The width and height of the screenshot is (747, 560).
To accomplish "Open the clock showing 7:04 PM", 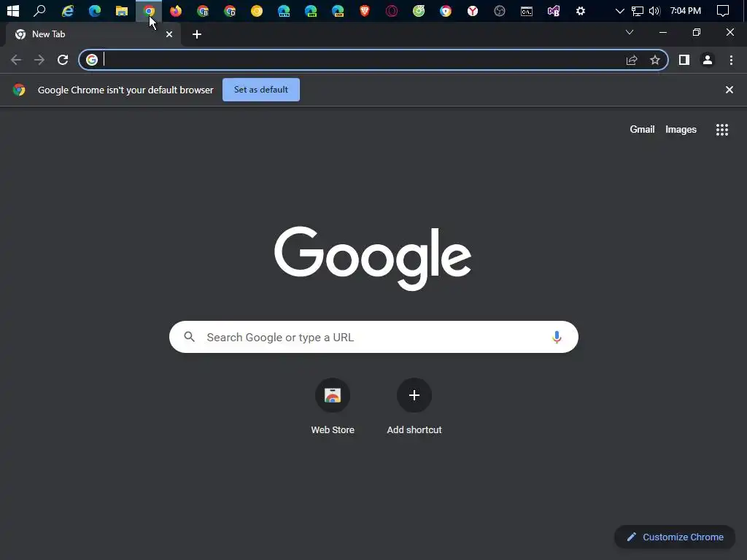I will click(686, 10).
